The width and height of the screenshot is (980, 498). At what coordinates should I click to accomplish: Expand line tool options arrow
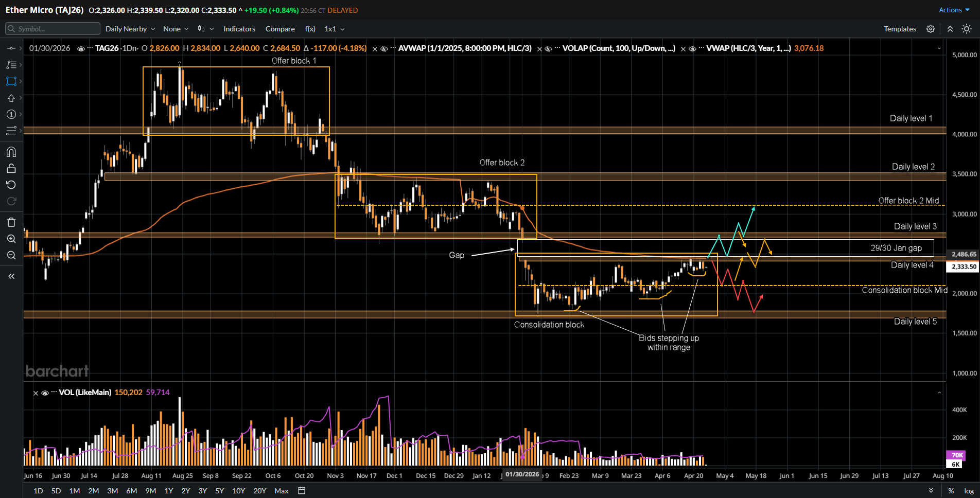pyautogui.click(x=21, y=48)
